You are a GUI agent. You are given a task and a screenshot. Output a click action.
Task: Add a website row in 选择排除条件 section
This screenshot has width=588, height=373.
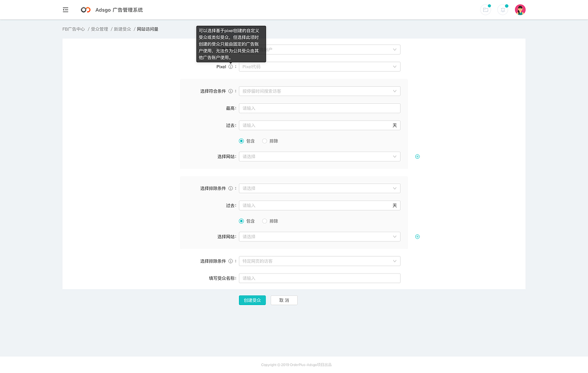417,237
